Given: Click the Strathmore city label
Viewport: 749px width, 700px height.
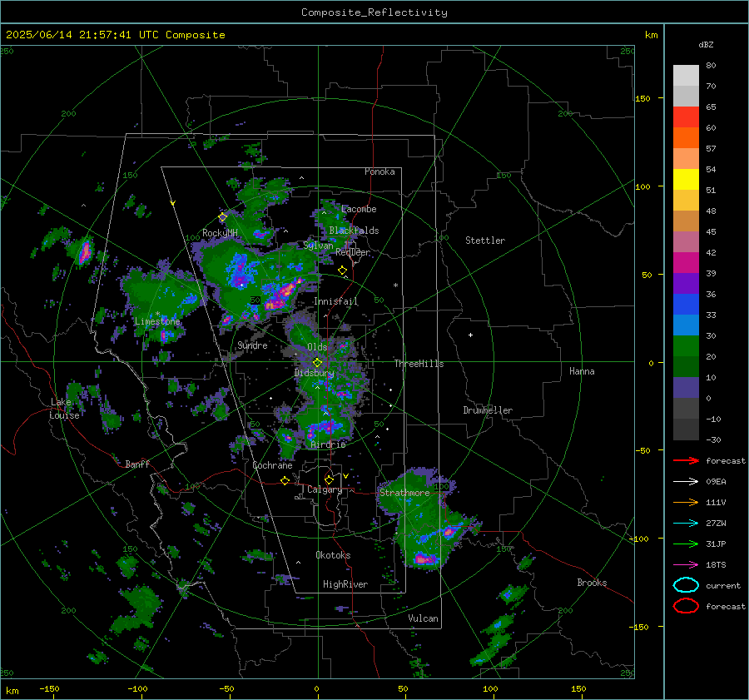Looking at the screenshot, I should coord(404,493).
